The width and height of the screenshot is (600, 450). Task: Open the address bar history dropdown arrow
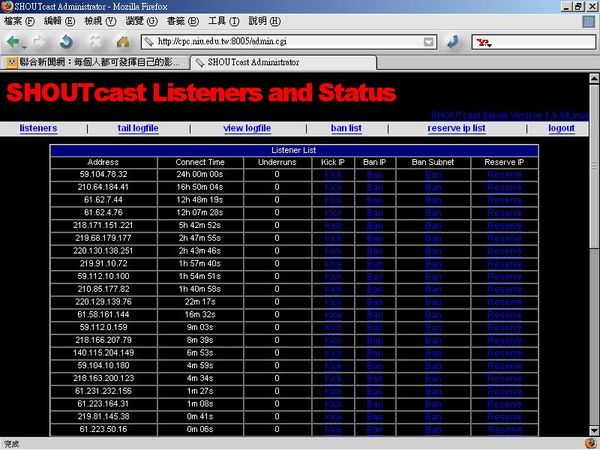tap(429, 42)
